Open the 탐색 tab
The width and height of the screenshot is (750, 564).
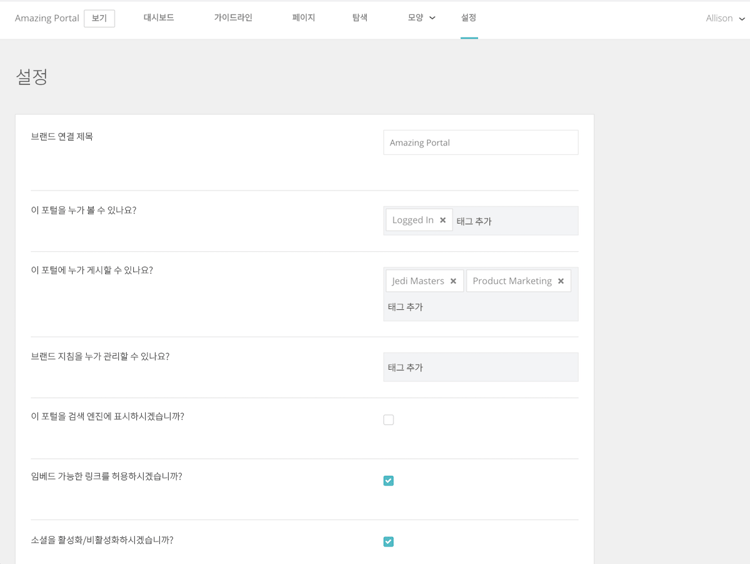tap(360, 18)
